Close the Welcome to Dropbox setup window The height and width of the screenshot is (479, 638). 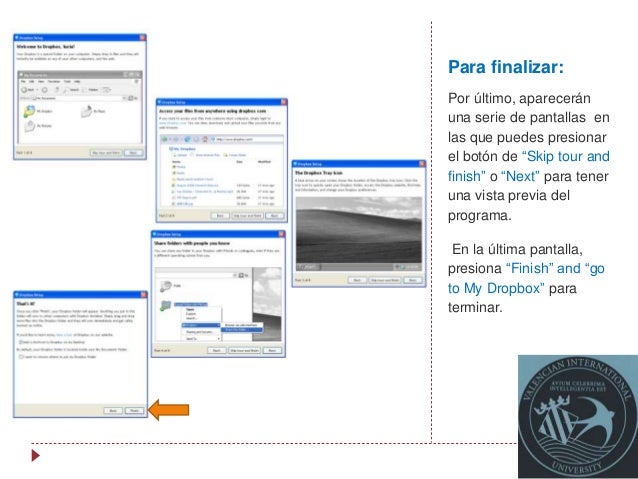142,37
